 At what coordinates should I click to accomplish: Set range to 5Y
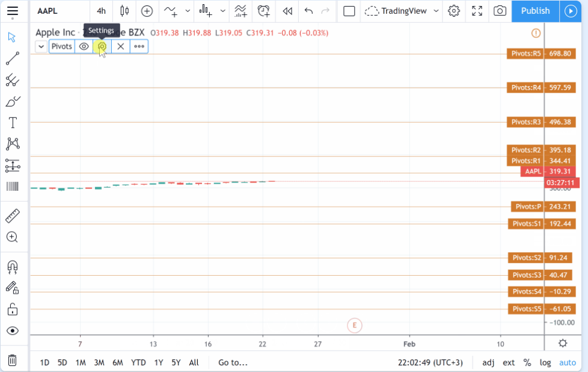[176, 362]
